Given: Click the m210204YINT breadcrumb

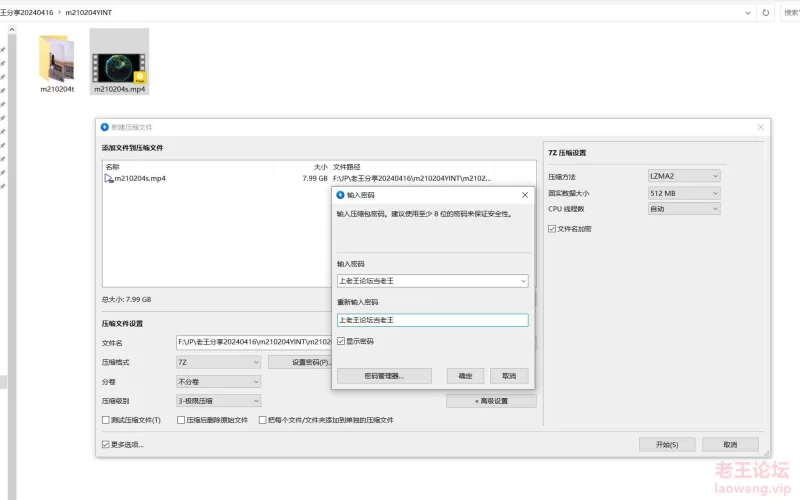Looking at the screenshot, I should 88,12.
